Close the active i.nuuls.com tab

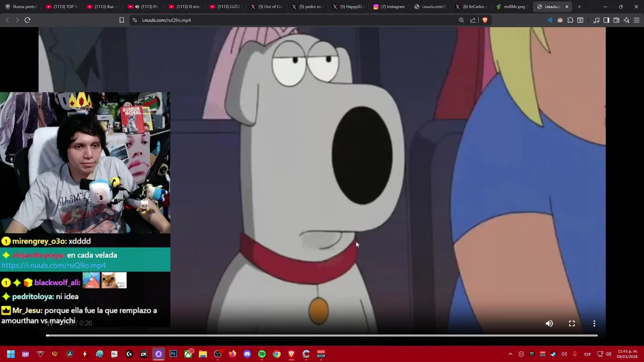click(567, 7)
